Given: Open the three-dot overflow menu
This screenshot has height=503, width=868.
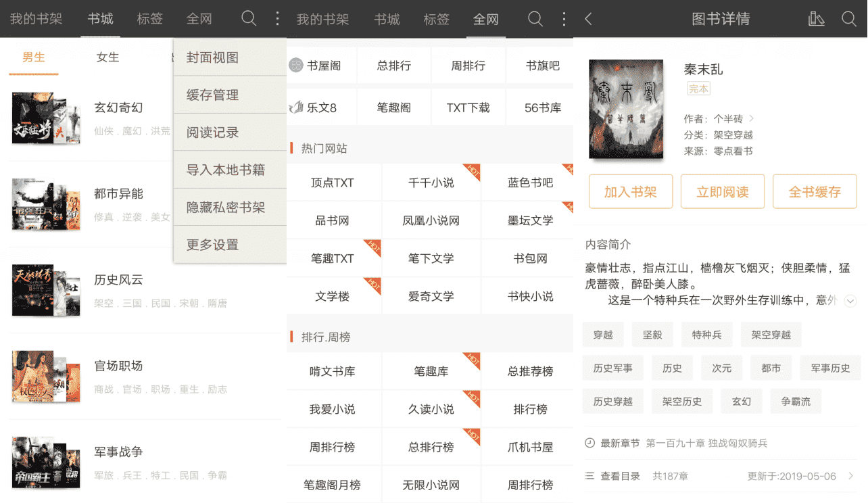Looking at the screenshot, I should pyautogui.click(x=277, y=19).
